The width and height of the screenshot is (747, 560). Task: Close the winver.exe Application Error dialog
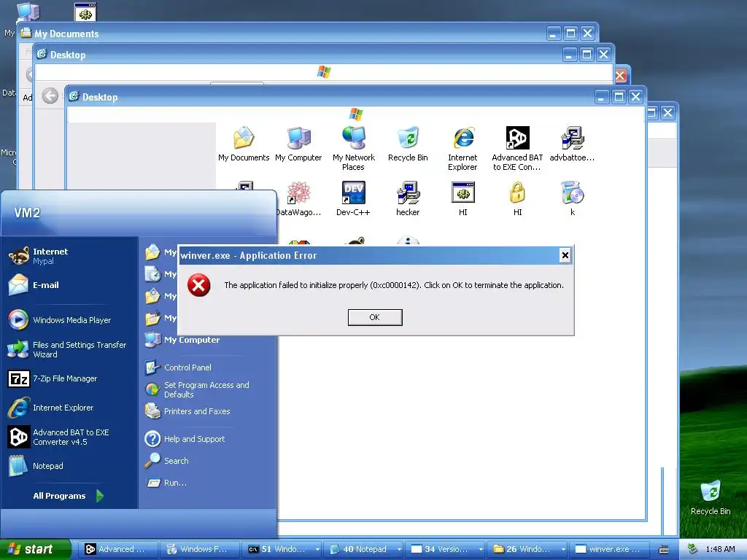pyautogui.click(x=565, y=255)
